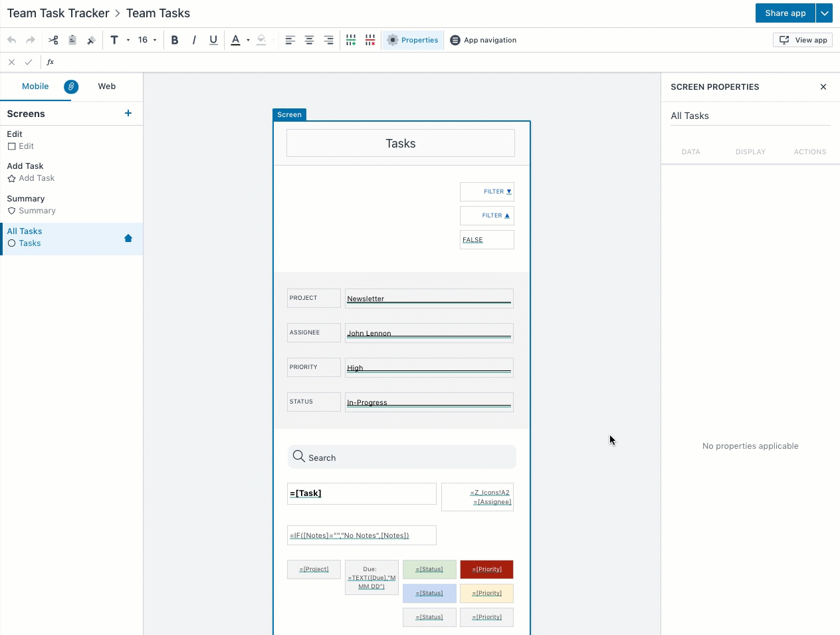This screenshot has height=635, width=840.
Task: Open App navigation
Action: (483, 40)
